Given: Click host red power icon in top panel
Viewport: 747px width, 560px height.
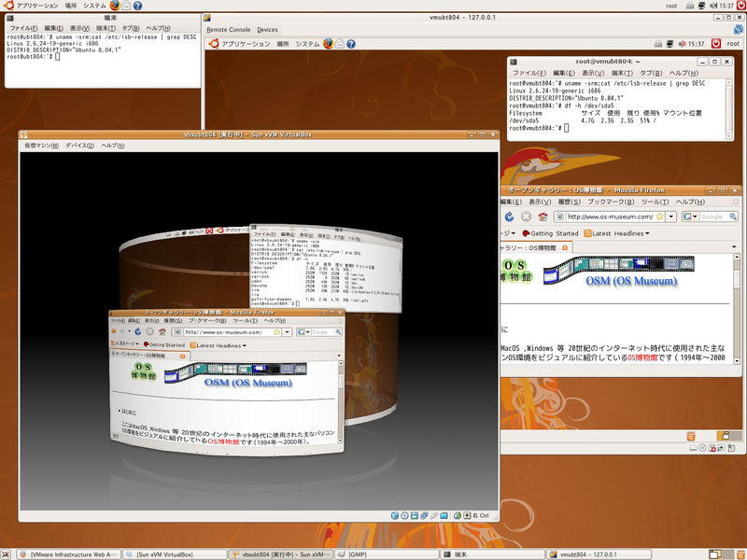Looking at the screenshot, I should click(x=740, y=6).
